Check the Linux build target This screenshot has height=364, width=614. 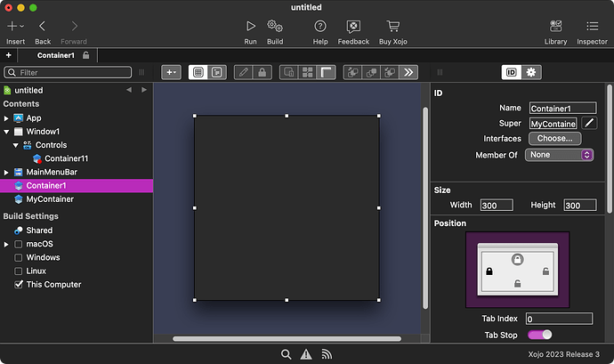(x=19, y=271)
